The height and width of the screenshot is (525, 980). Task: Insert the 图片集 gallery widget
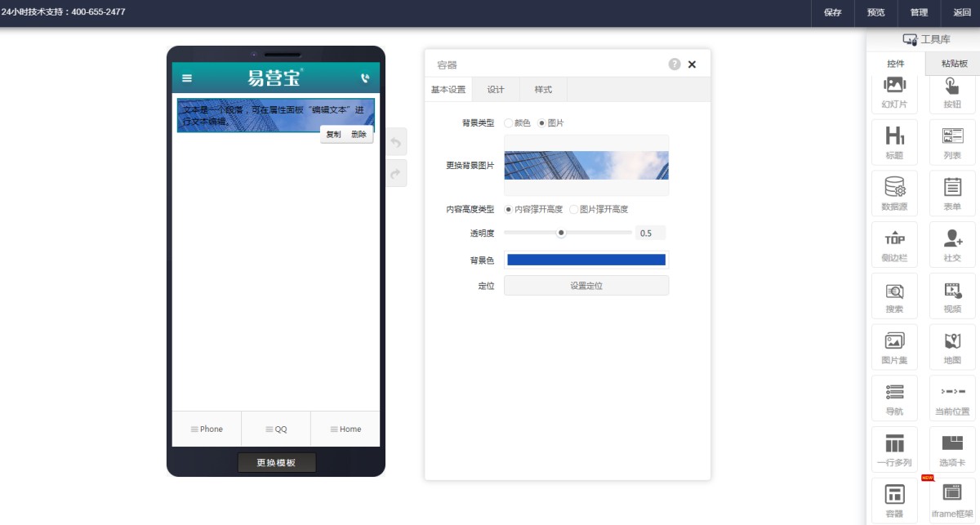[894, 347]
